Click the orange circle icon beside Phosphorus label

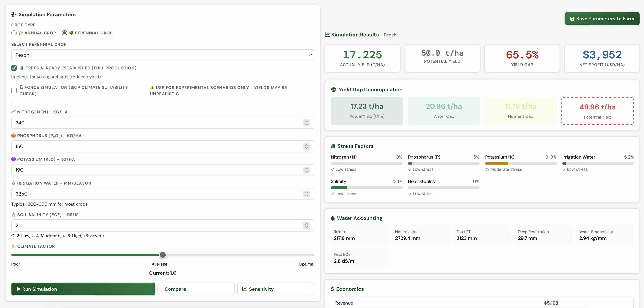pyautogui.click(x=14, y=135)
